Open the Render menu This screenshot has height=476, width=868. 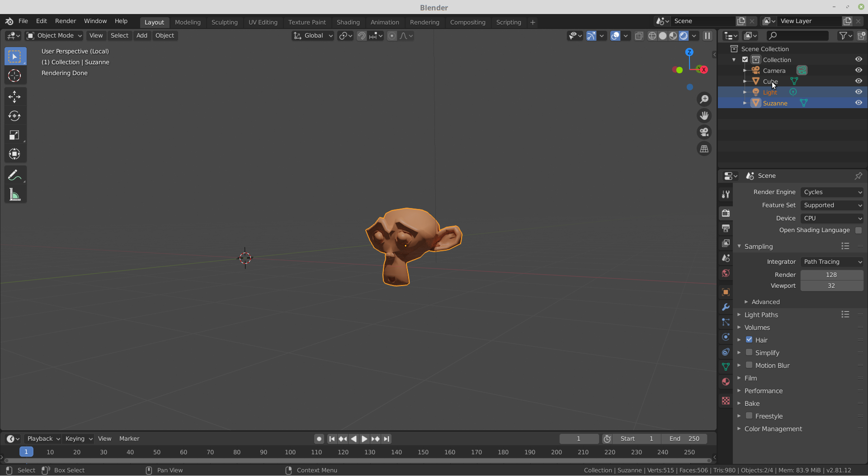coord(66,21)
